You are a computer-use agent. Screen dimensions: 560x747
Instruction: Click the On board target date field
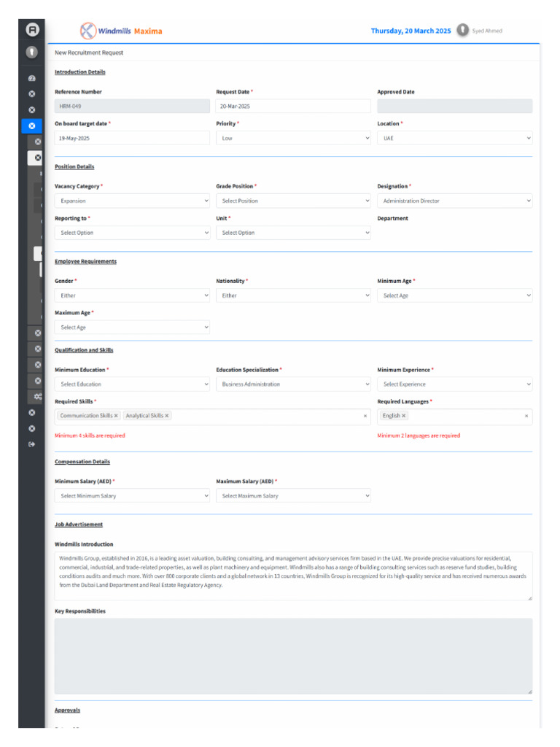tap(132, 138)
